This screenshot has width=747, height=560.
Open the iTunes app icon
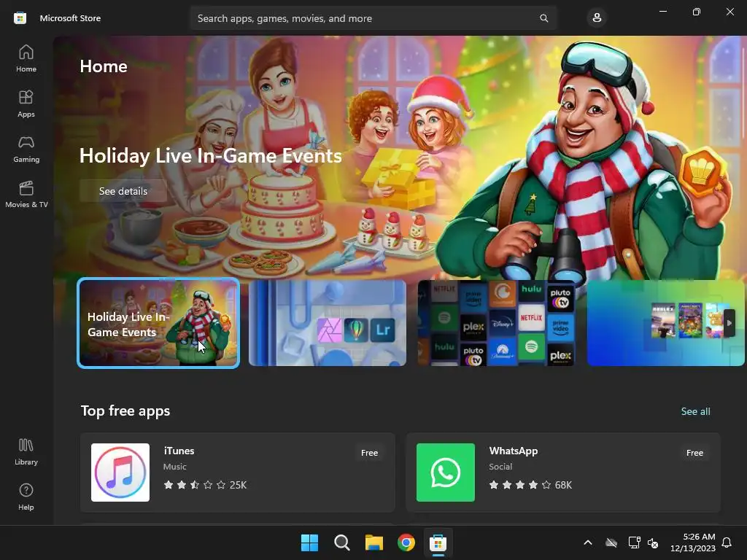[x=120, y=472]
